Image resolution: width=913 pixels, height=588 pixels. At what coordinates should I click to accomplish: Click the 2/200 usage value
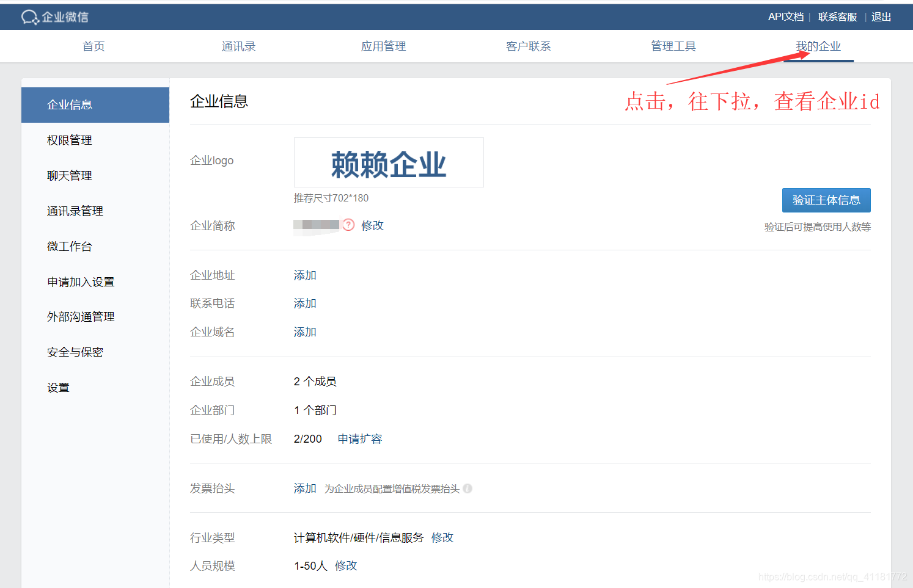point(308,439)
